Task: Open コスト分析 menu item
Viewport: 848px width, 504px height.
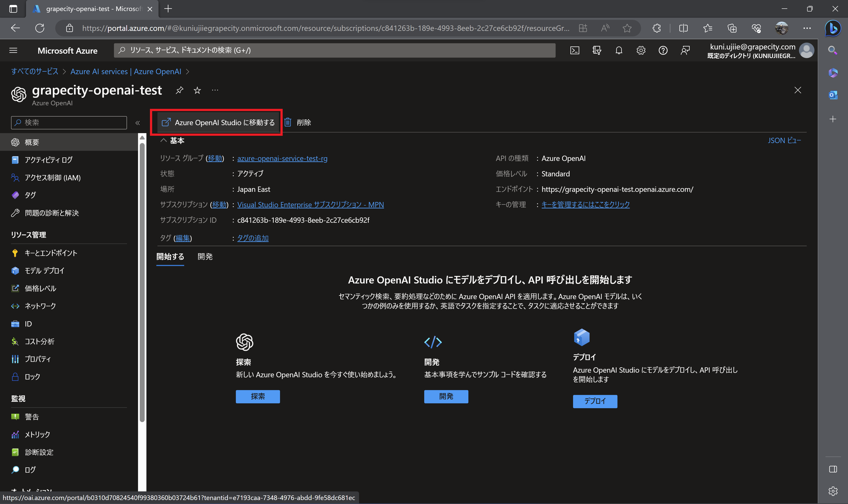Action: [69, 341]
